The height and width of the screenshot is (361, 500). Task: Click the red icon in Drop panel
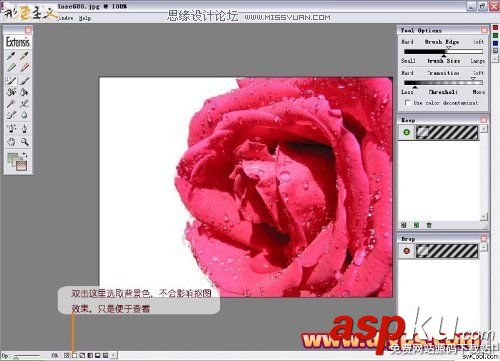pyautogui.click(x=406, y=251)
